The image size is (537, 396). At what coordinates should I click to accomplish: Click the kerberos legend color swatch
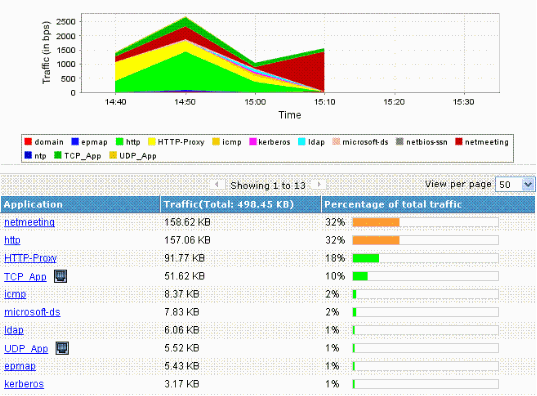point(253,141)
